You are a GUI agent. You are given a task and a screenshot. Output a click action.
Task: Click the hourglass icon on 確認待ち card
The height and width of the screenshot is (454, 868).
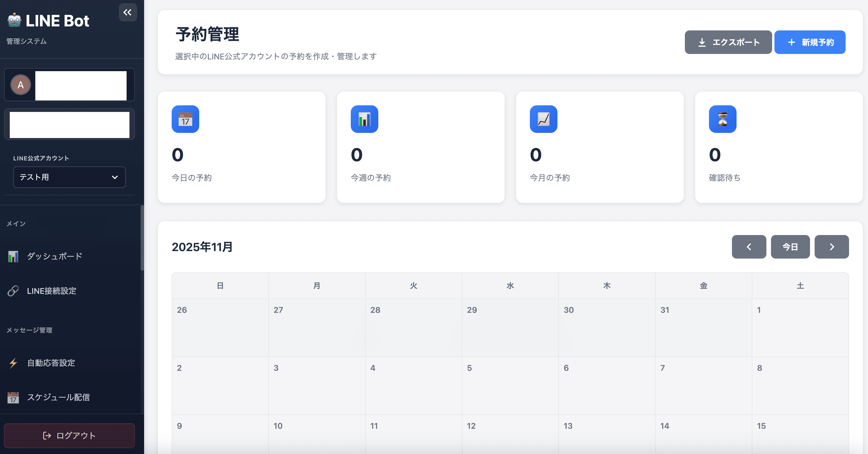[722, 119]
